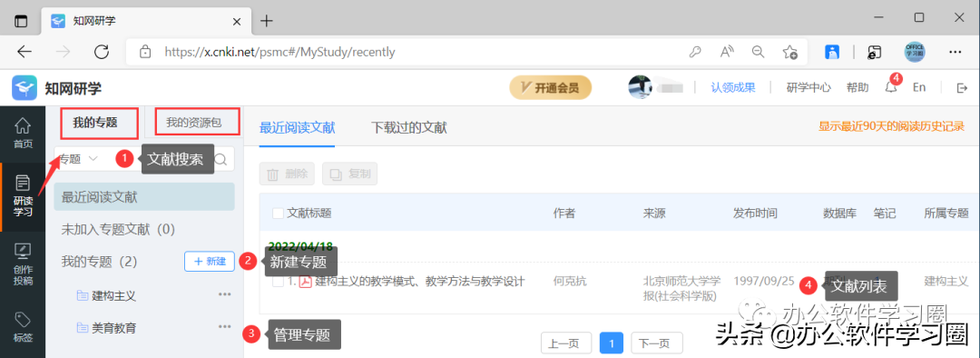Click the 开通会员 membership button
This screenshot has width=980, height=358.
550,87
